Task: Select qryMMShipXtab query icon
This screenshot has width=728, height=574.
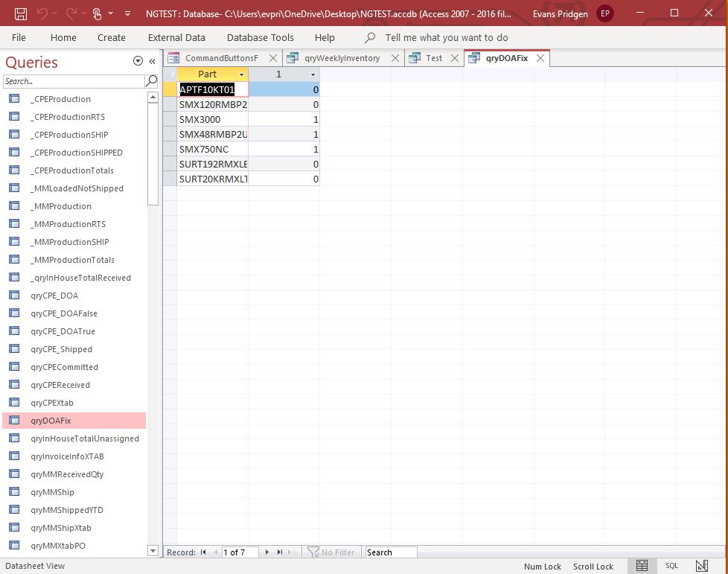Action: pos(14,528)
